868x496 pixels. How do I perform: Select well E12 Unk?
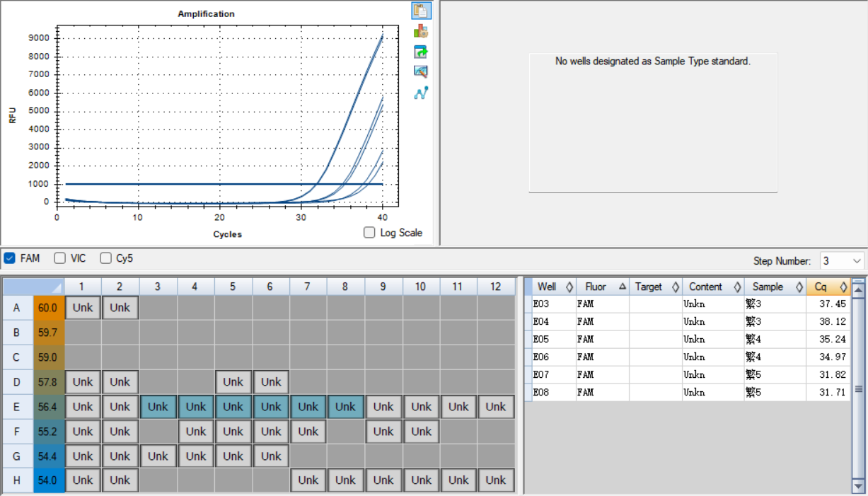pyautogui.click(x=496, y=407)
